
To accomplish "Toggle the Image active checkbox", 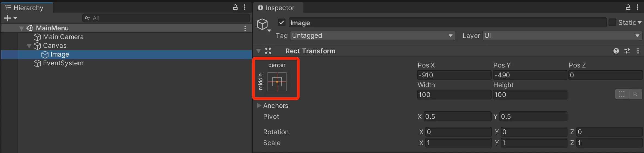I will click(x=282, y=22).
